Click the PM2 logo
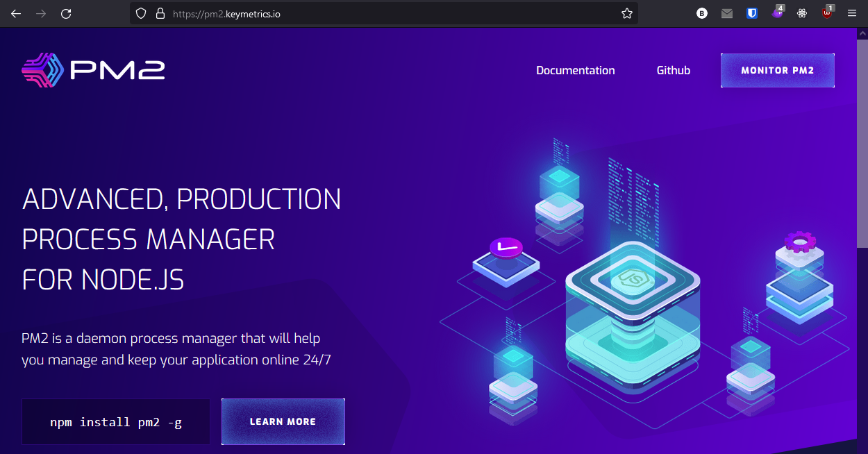 (x=93, y=70)
